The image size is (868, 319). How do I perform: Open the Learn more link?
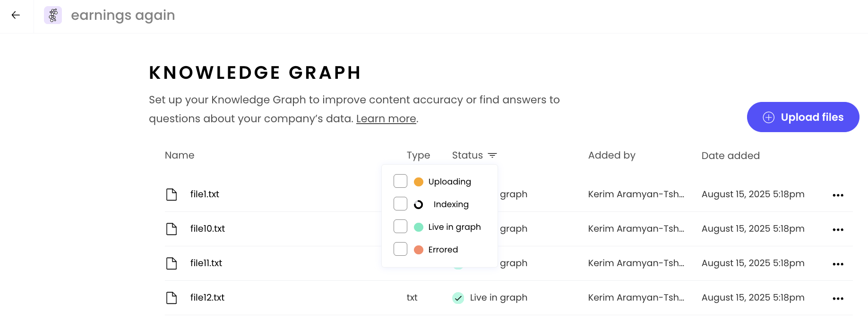tap(386, 118)
